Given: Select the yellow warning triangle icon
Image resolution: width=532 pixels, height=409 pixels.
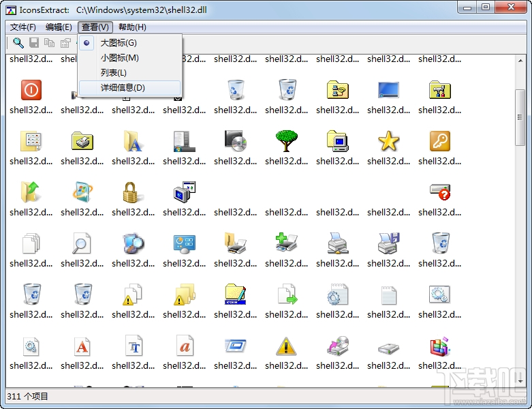Looking at the screenshot, I should coord(286,346).
